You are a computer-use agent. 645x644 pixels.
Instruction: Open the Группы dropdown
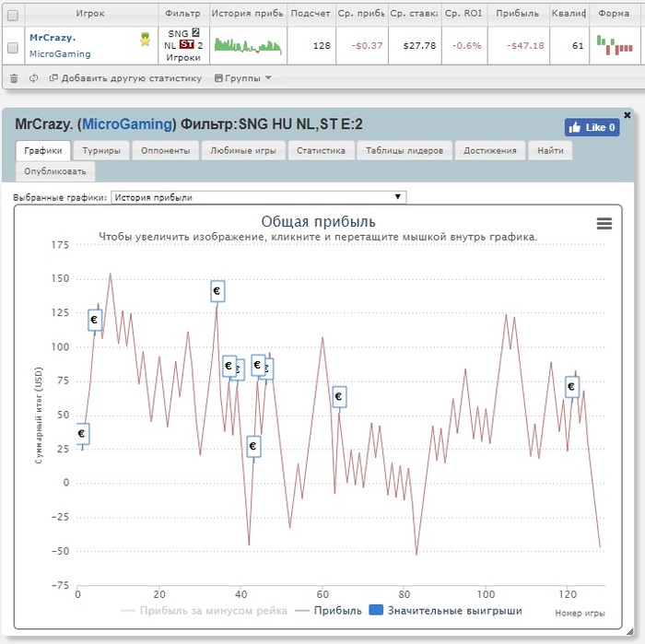243,78
